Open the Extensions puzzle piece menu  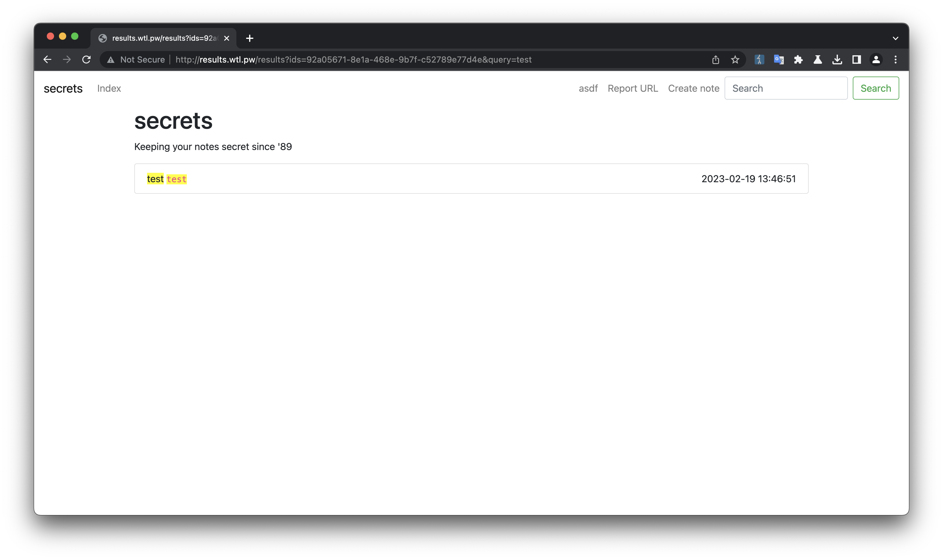[798, 60]
